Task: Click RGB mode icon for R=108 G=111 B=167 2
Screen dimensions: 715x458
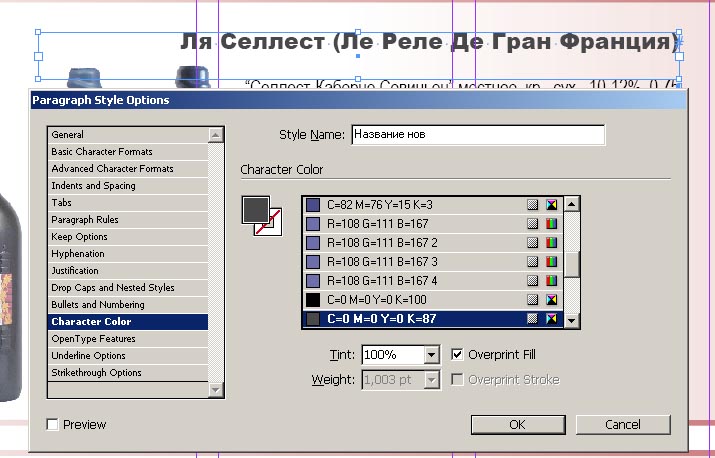Action: (552, 243)
